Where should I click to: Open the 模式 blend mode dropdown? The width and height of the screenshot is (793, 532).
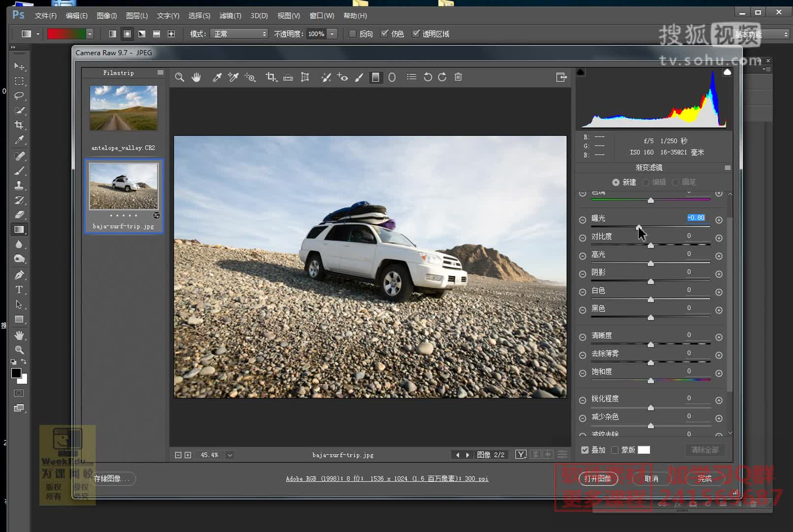click(239, 34)
